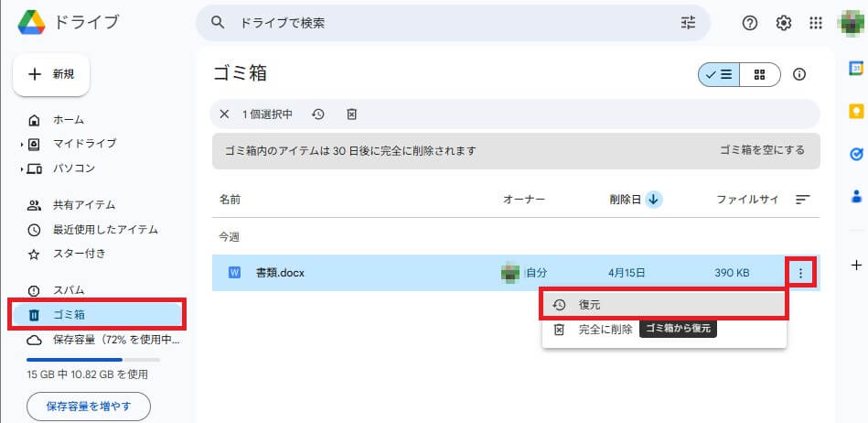Screen dimensions: 868x423
Task: Click the 390 KB file size cell
Action: [x=732, y=273]
